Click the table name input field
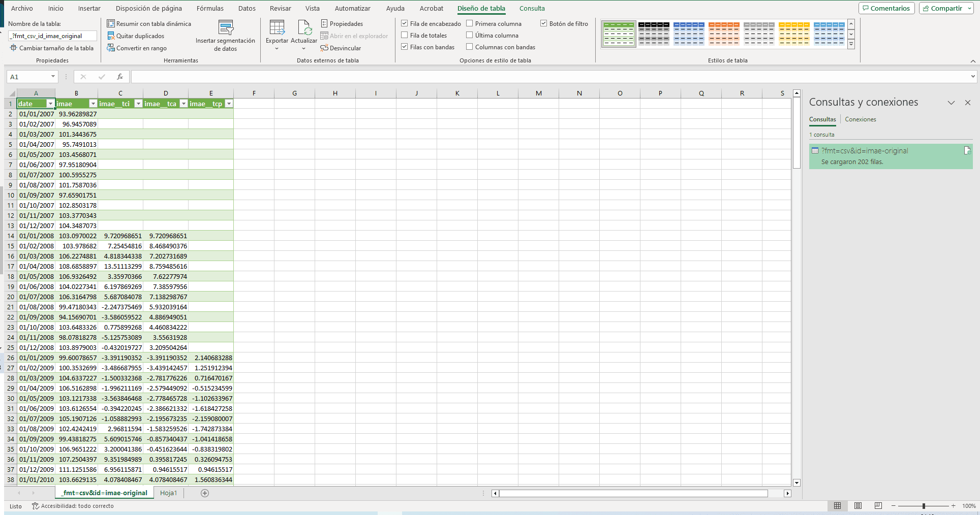Image resolution: width=980 pixels, height=515 pixels. [x=52, y=36]
